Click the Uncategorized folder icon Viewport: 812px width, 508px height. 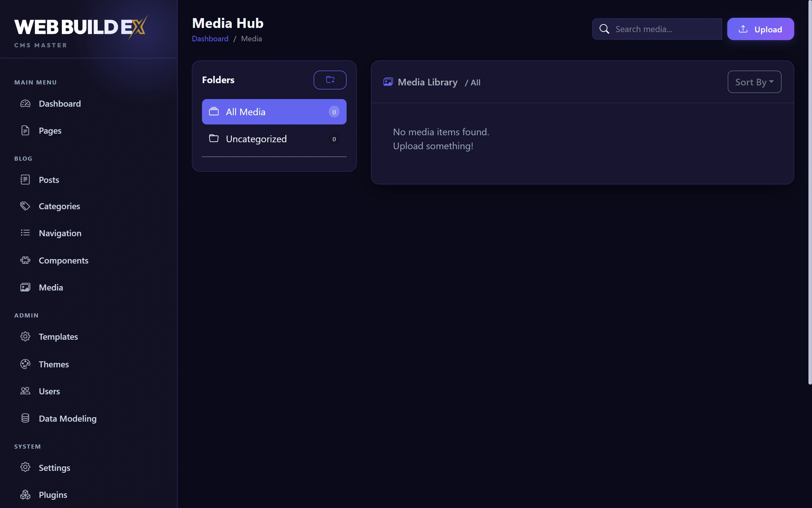pyautogui.click(x=214, y=138)
